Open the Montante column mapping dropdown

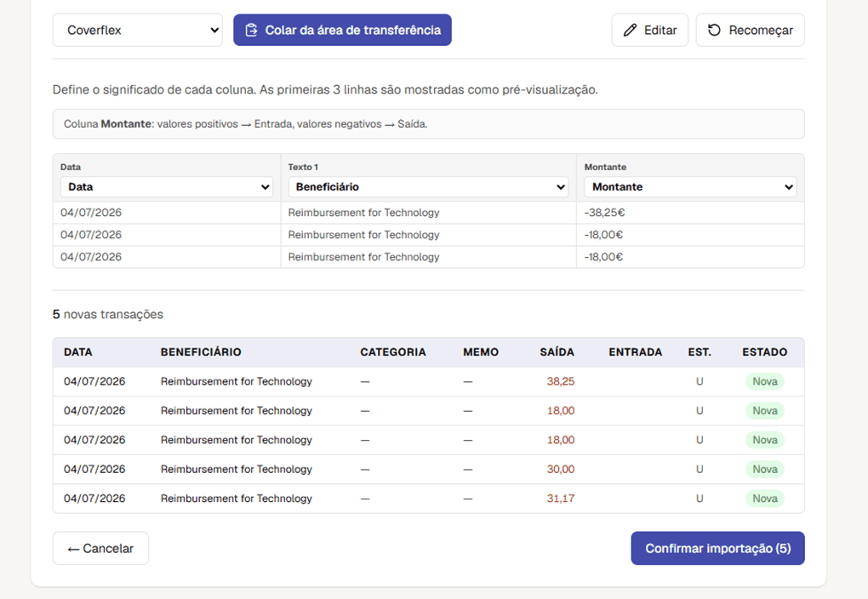click(690, 187)
